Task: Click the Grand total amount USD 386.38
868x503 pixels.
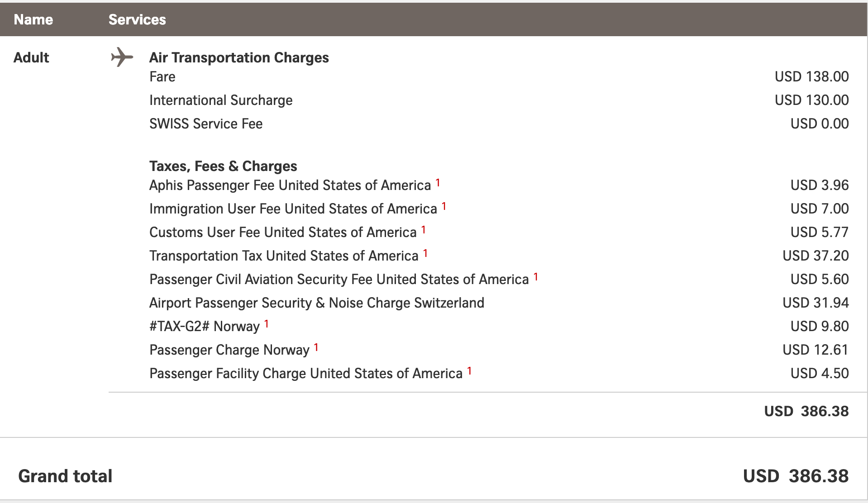Action: (x=796, y=476)
